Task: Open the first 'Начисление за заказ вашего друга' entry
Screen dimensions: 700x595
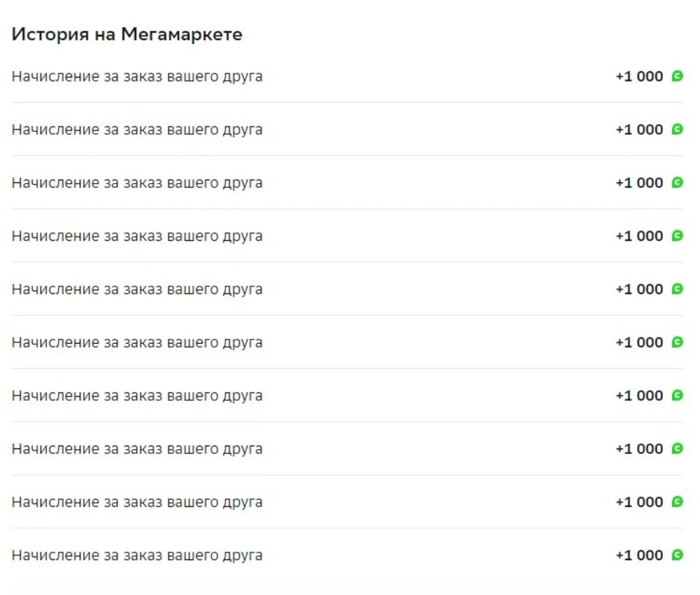Action: coord(137,77)
